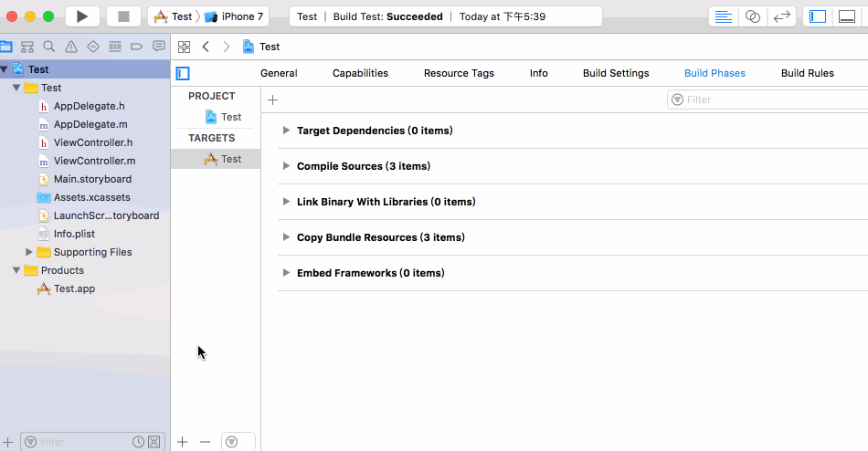Show the Breakpoint navigator icon
Screen dimensions: 868x451
click(137, 47)
